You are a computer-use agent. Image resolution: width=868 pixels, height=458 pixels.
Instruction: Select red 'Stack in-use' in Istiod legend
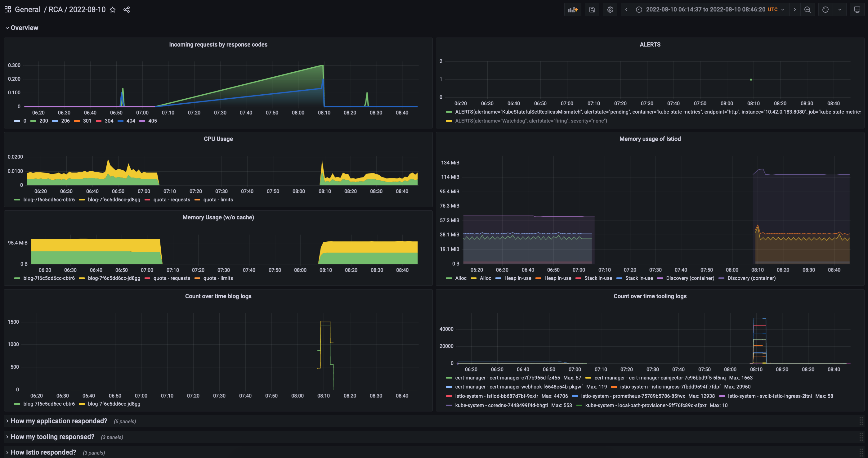click(598, 278)
